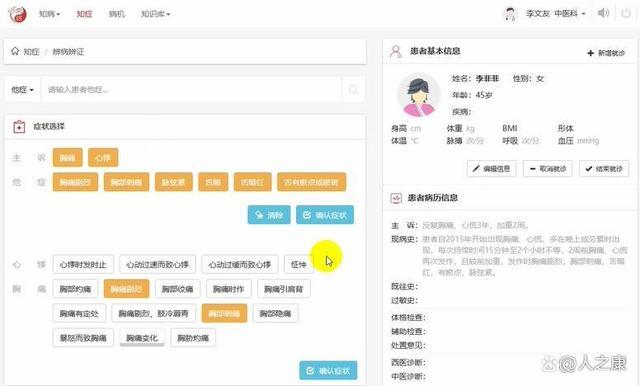
Task: Remove the 舌有瘀点或瘀斑 tag
Action: 311,182
